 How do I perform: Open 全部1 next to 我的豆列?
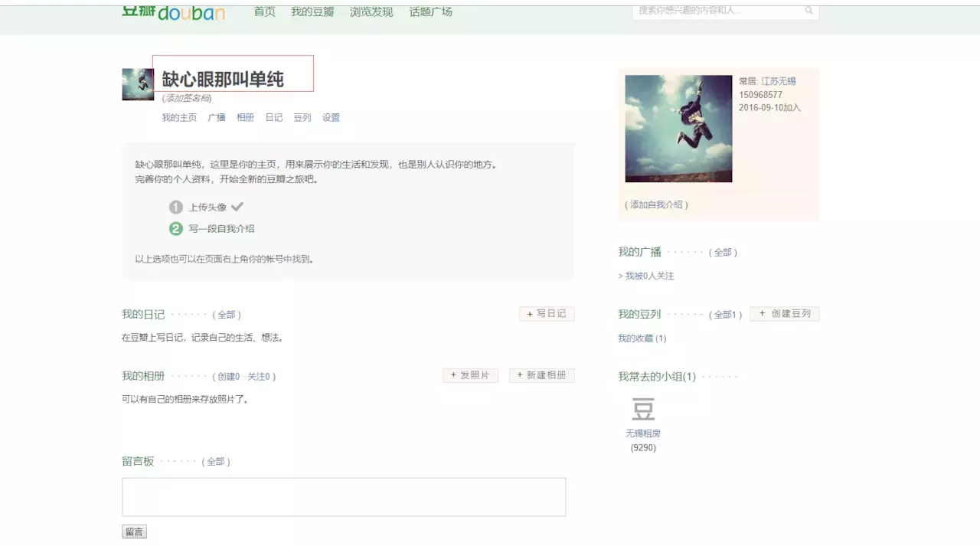coord(725,315)
